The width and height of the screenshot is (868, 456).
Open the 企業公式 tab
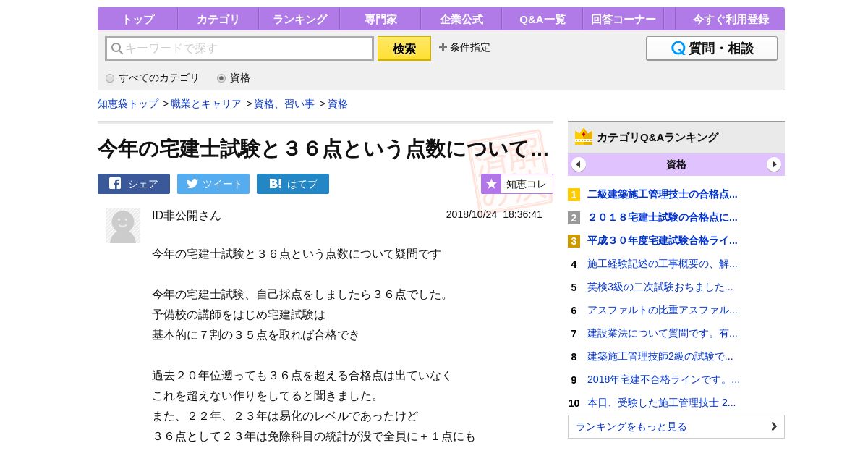coord(461,19)
